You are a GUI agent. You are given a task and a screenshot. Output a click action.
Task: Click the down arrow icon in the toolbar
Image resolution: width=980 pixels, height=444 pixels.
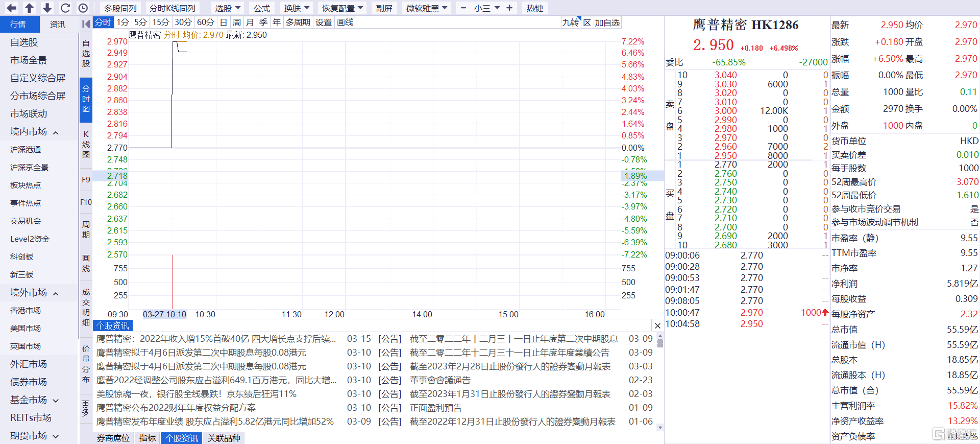pyautogui.click(x=47, y=8)
